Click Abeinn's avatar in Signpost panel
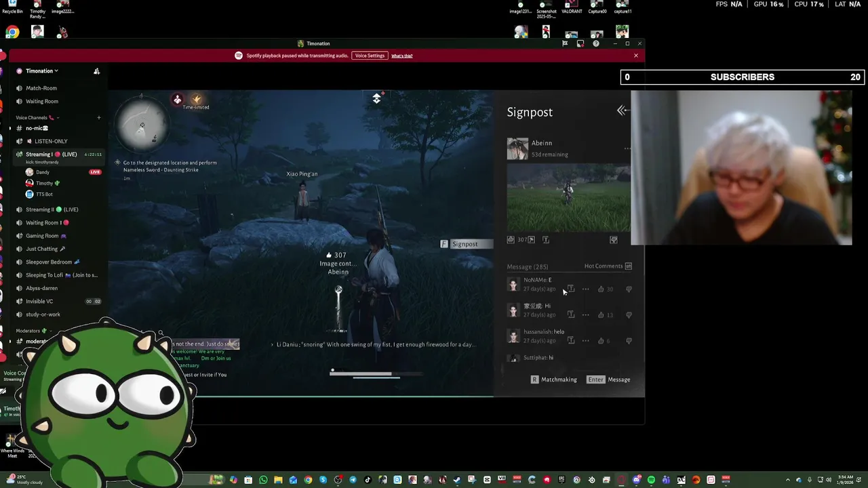Image resolution: width=868 pixels, height=488 pixels. (x=517, y=148)
